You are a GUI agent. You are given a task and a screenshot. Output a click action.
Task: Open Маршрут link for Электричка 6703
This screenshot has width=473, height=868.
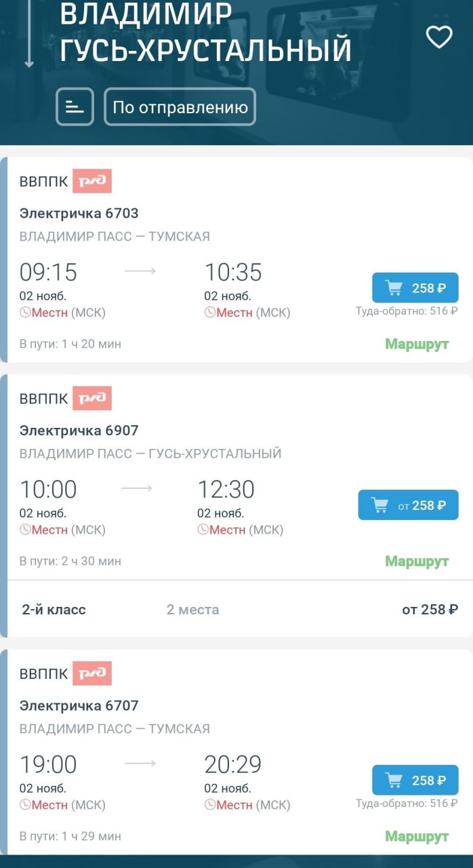(x=417, y=344)
